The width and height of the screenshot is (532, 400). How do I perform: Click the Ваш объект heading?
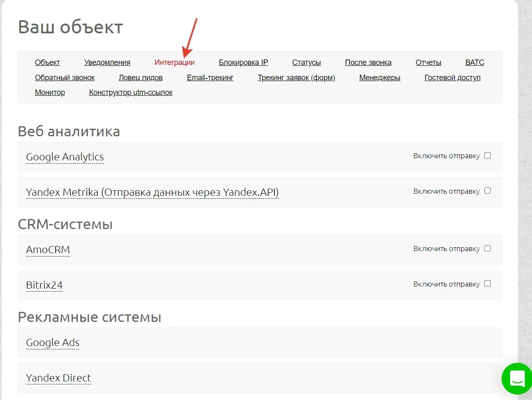70,27
